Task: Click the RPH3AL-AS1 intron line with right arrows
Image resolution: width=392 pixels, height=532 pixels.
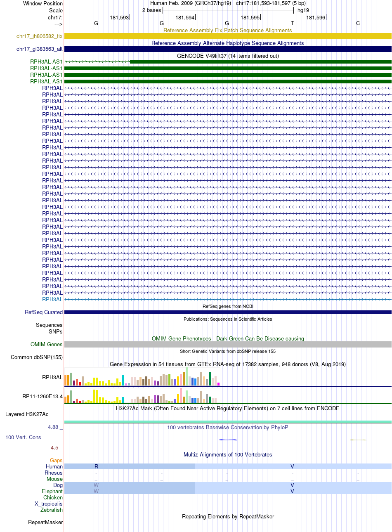Action: (x=97, y=62)
